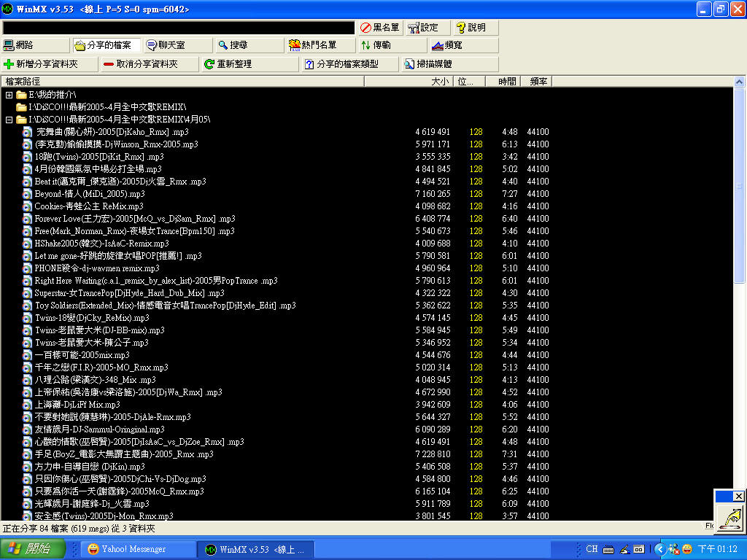Screen dimensions: 747x560
Task: Select folder icon of E:\我的推介
Action: (21, 95)
